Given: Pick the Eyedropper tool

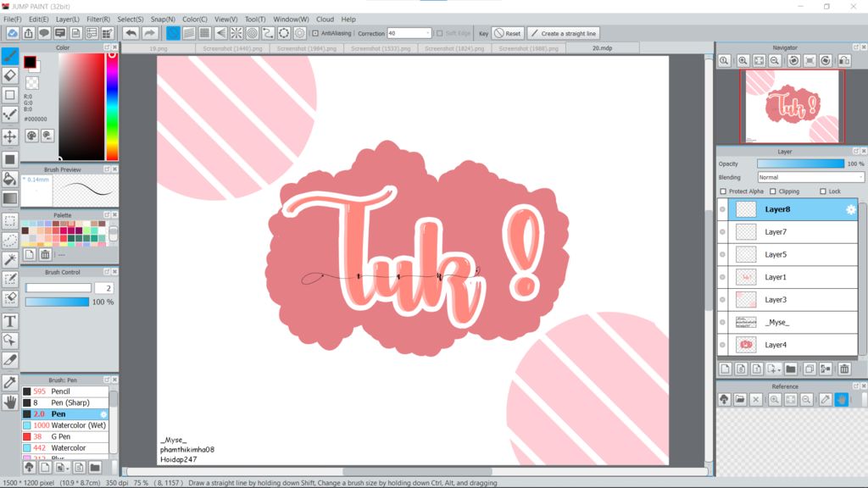Looking at the screenshot, I should (x=10, y=382).
